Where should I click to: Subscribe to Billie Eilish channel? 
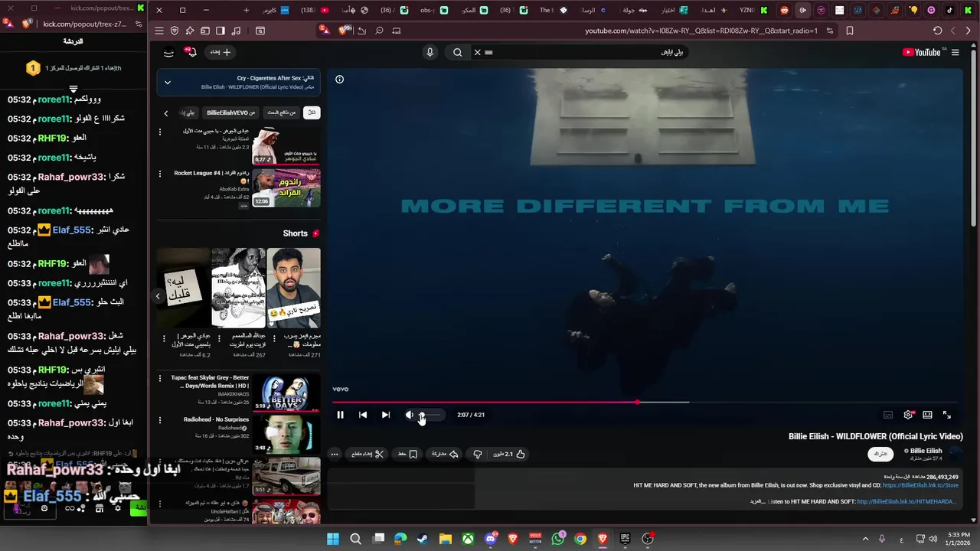tap(880, 454)
